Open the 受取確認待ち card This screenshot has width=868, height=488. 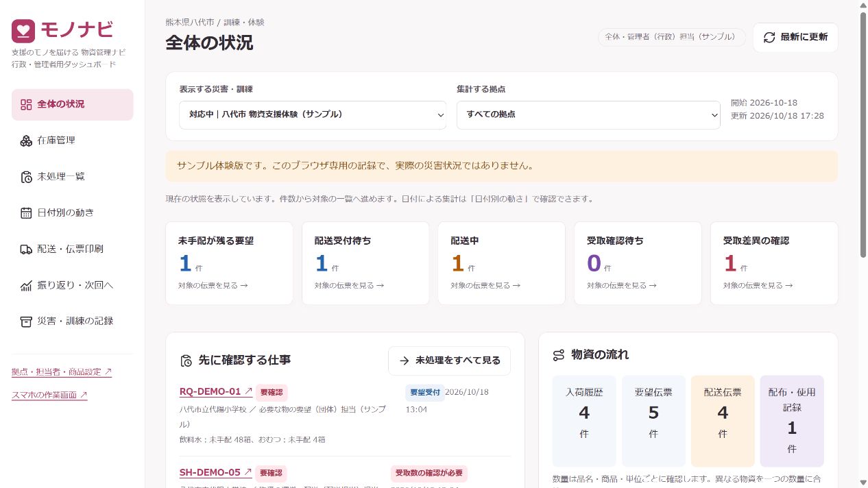coord(638,263)
